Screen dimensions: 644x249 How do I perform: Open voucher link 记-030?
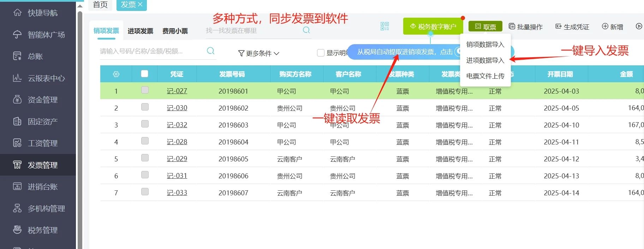click(177, 108)
